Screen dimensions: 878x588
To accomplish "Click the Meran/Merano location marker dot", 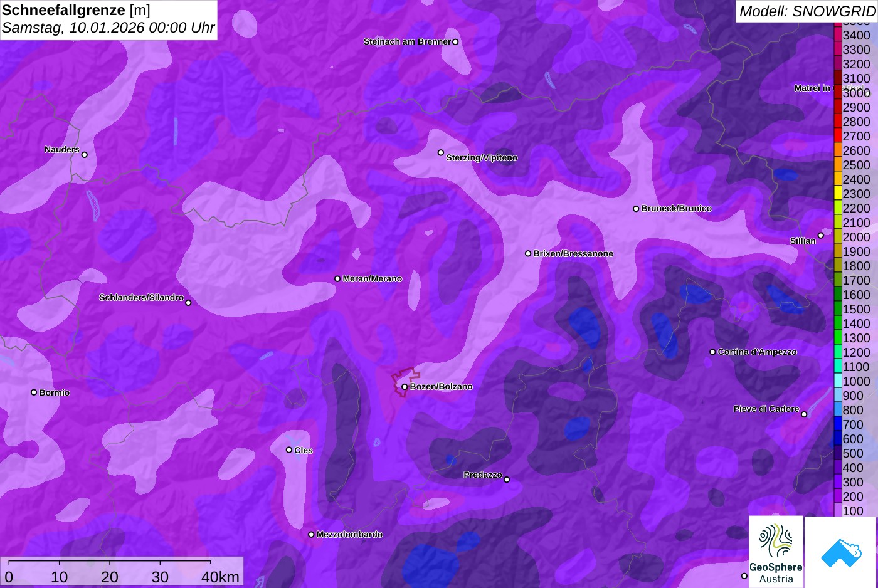I will (x=337, y=279).
